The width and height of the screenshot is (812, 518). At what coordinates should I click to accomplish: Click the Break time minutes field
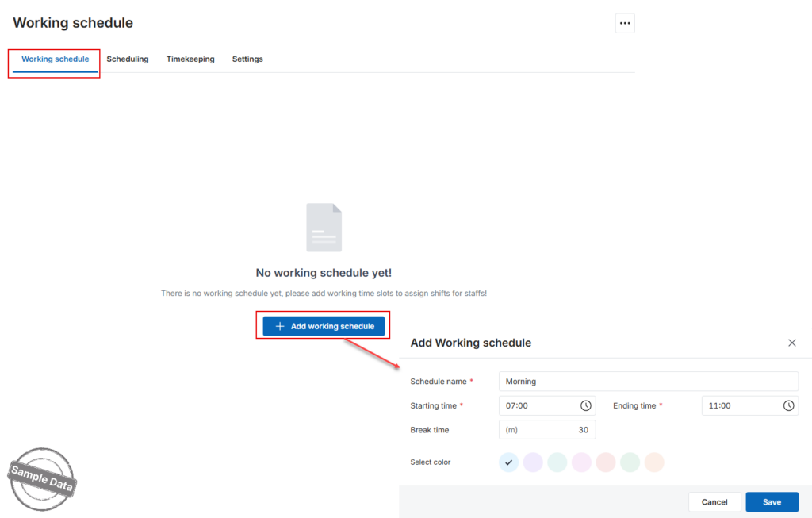click(547, 430)
